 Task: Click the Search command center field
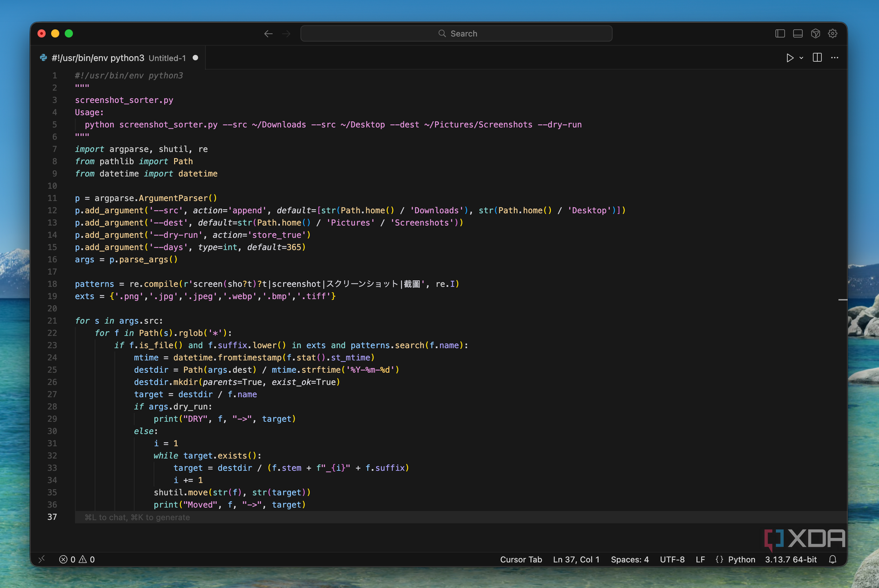click(x=457, y=34)
